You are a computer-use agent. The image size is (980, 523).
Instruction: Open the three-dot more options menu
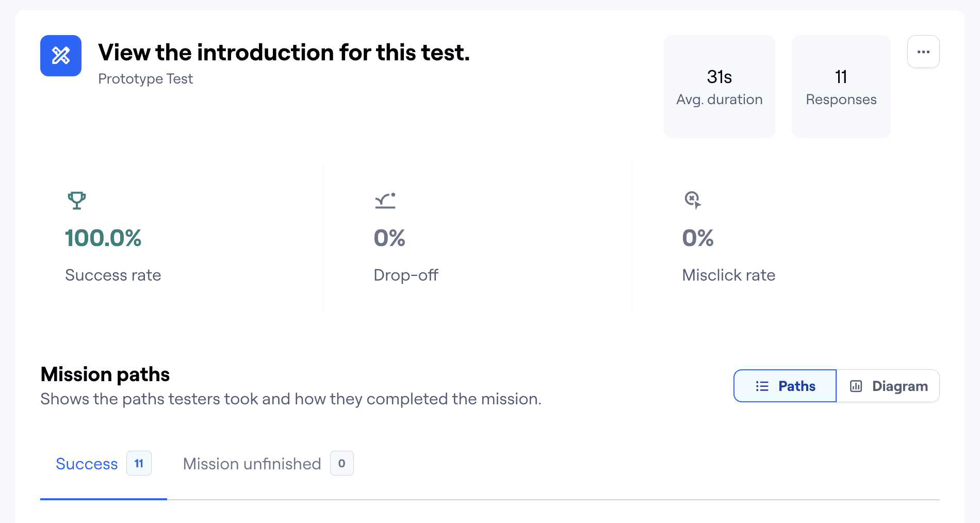point(923,52)
